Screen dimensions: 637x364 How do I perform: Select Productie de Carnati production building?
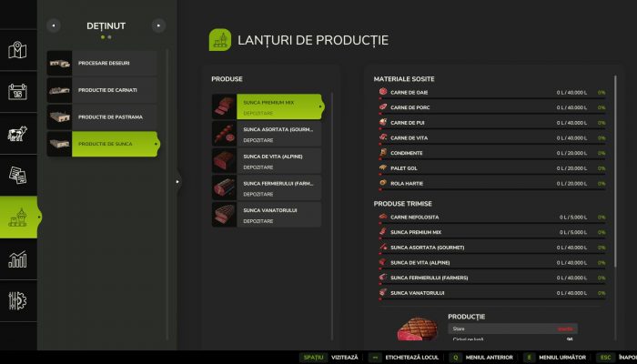102,89
